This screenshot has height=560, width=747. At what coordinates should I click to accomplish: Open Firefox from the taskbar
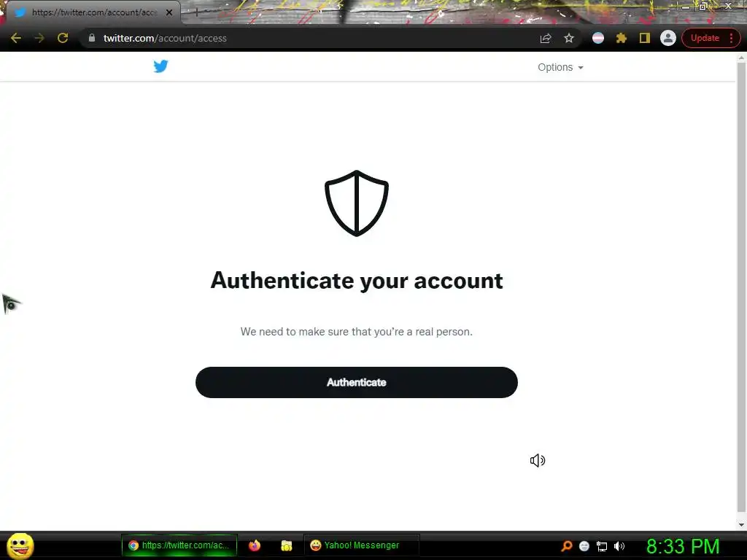tap(255, 545)
